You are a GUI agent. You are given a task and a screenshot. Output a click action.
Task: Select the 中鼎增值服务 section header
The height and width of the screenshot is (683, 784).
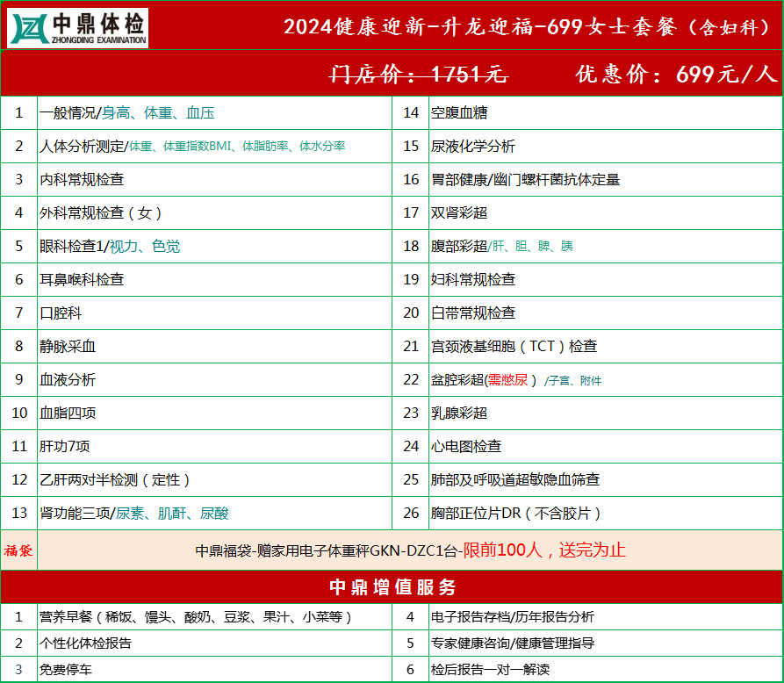tap(392, 587)
